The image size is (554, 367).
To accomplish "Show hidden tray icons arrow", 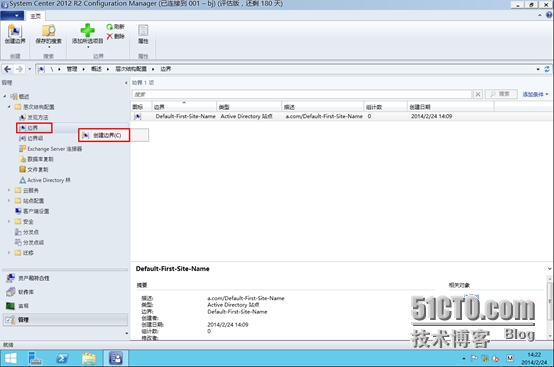I will point(464,359).
